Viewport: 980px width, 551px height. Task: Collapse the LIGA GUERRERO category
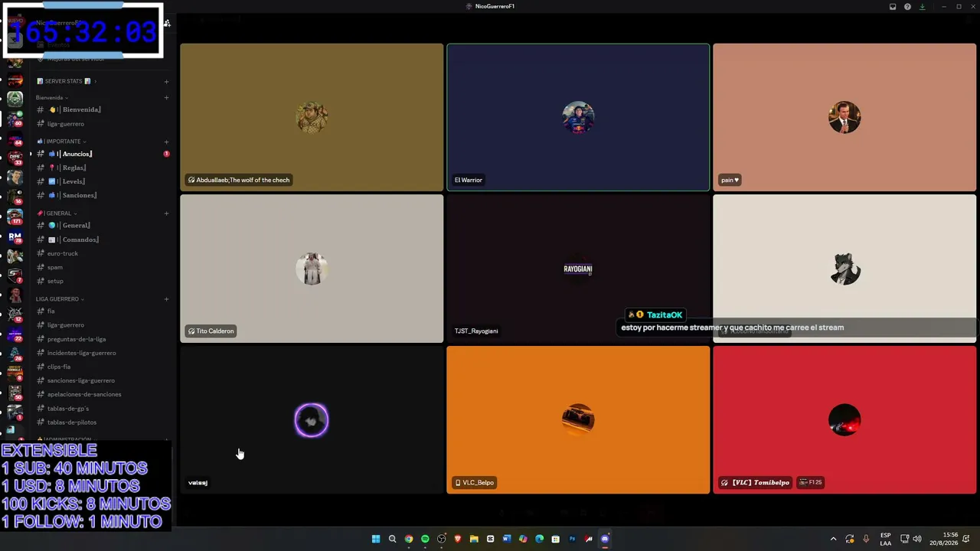pyautogui.click(x=60, y=299)
